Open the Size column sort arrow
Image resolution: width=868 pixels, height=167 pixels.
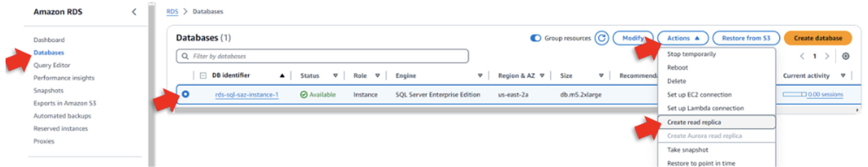(601, 76)
